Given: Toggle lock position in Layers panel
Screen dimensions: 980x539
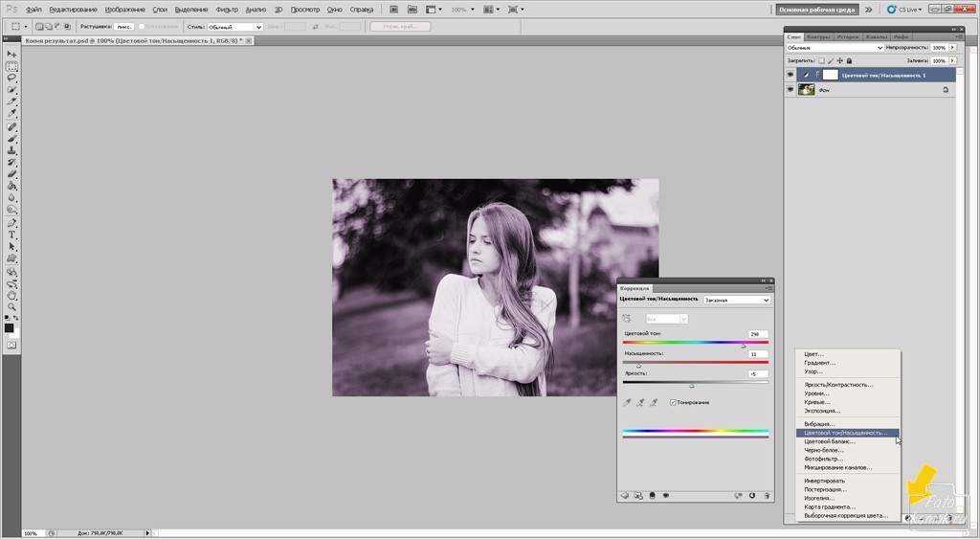Looking at the screenshot, I should 840,60.
